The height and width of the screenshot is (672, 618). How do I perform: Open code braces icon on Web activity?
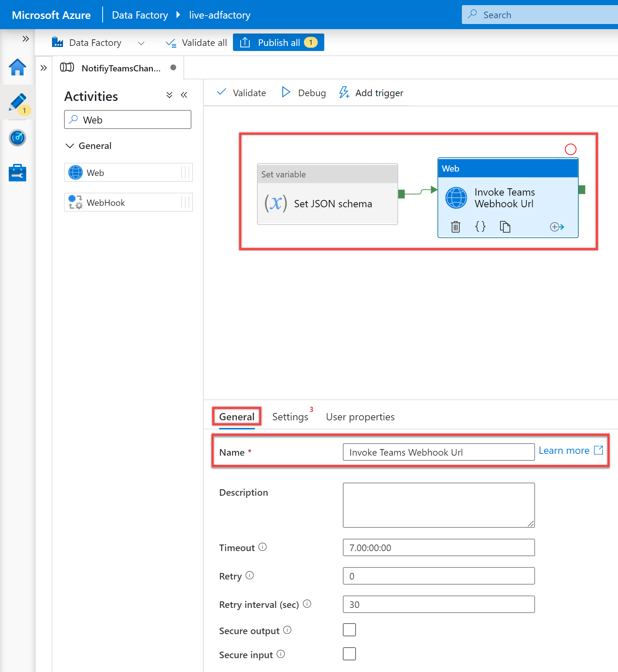click(480, 227)
